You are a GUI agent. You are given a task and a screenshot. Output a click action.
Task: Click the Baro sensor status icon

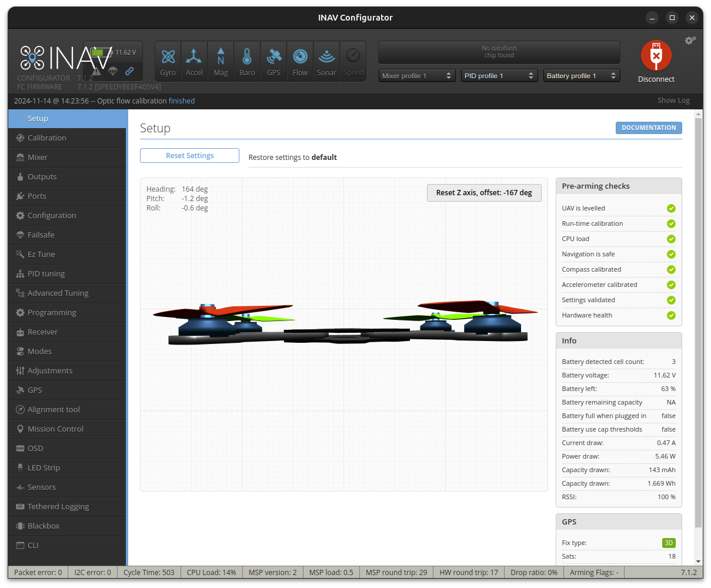[247, 61]
